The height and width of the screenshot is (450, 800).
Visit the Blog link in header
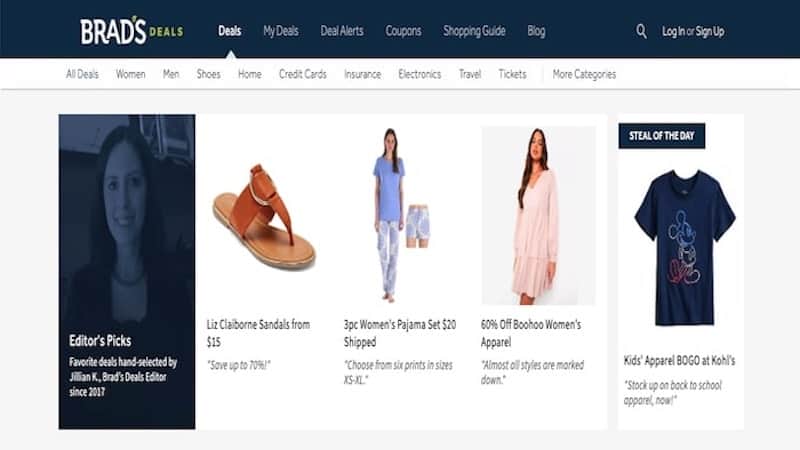click(536, 31)
